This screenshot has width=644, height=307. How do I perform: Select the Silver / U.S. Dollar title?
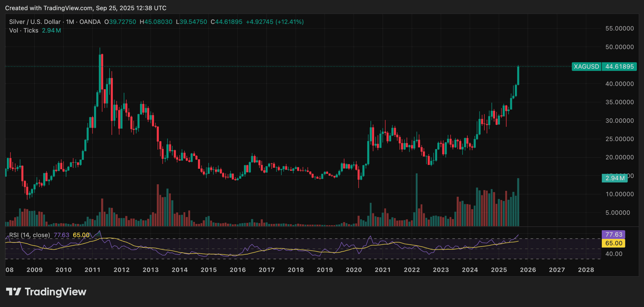click(35, 22)
